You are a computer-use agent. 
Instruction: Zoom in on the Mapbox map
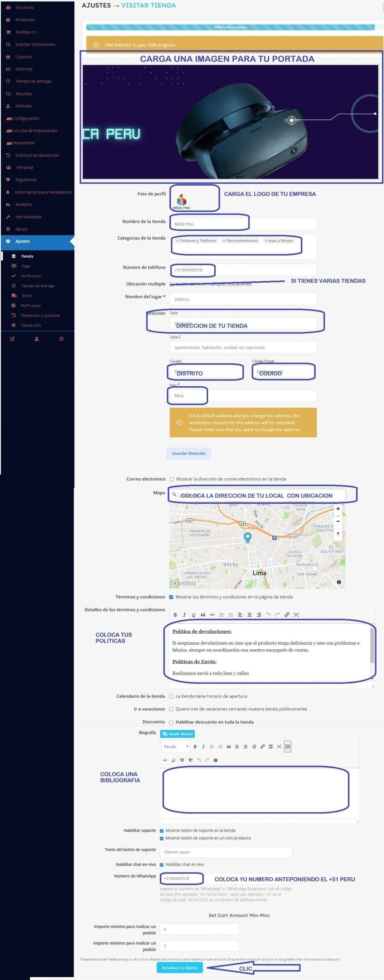click(x=338, y=509)
